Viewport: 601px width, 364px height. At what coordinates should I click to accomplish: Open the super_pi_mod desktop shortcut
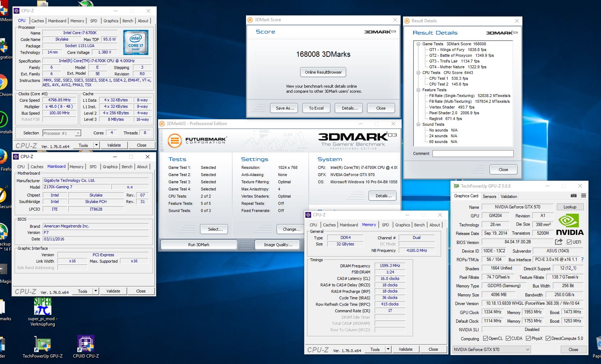[x=42, y=313]
